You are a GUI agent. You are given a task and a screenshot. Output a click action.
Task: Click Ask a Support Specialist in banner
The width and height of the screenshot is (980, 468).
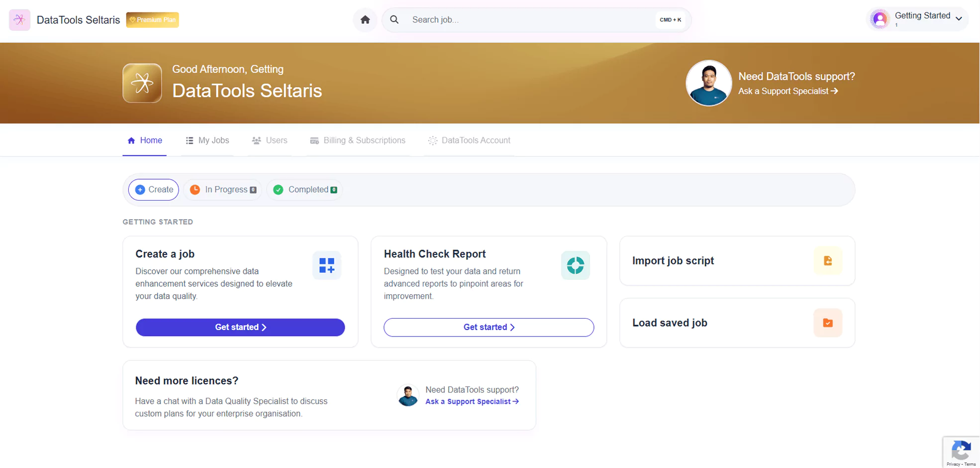[x=787, y=91]
